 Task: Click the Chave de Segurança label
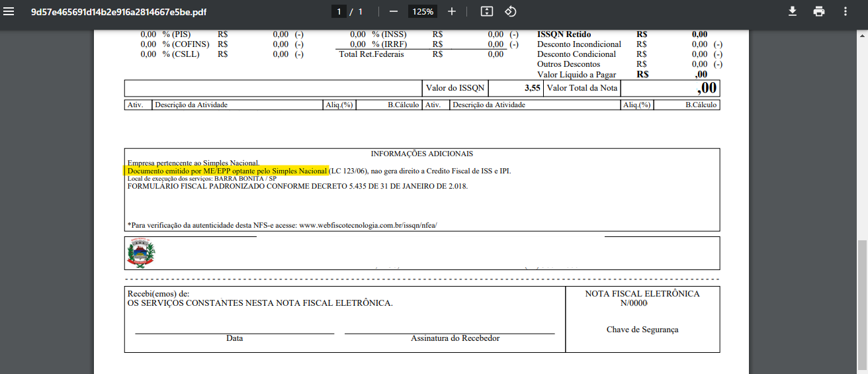pos(642,330)
